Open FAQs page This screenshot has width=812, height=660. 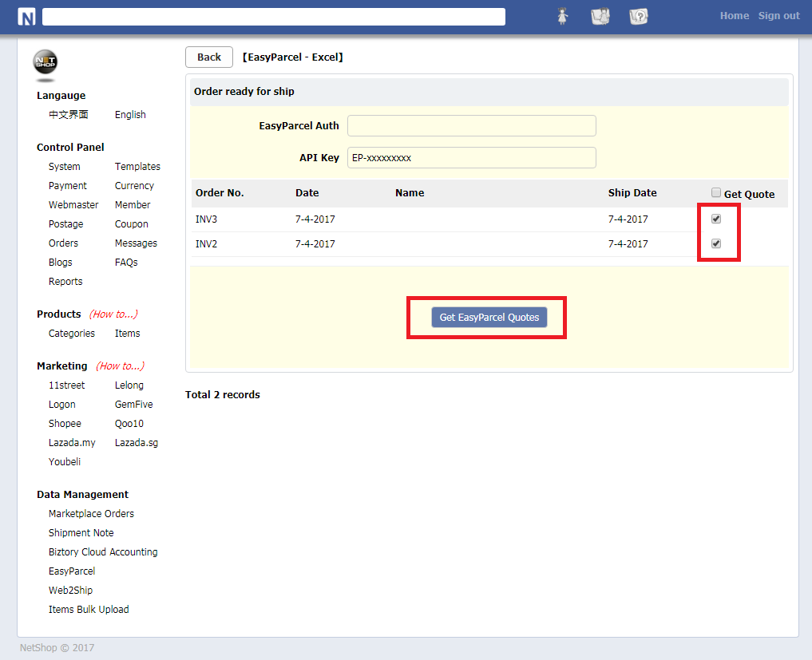click(126, 262)
